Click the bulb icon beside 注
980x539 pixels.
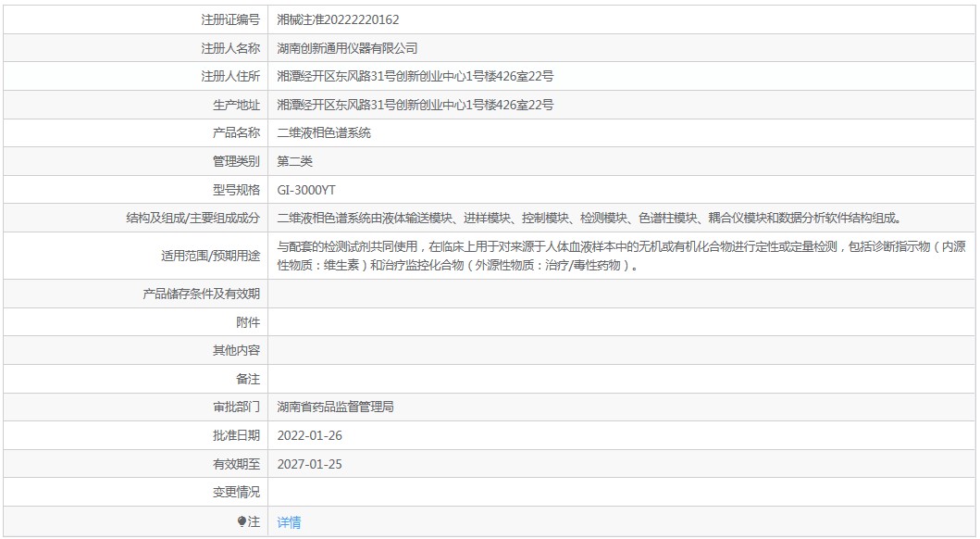tap(242, 521)
